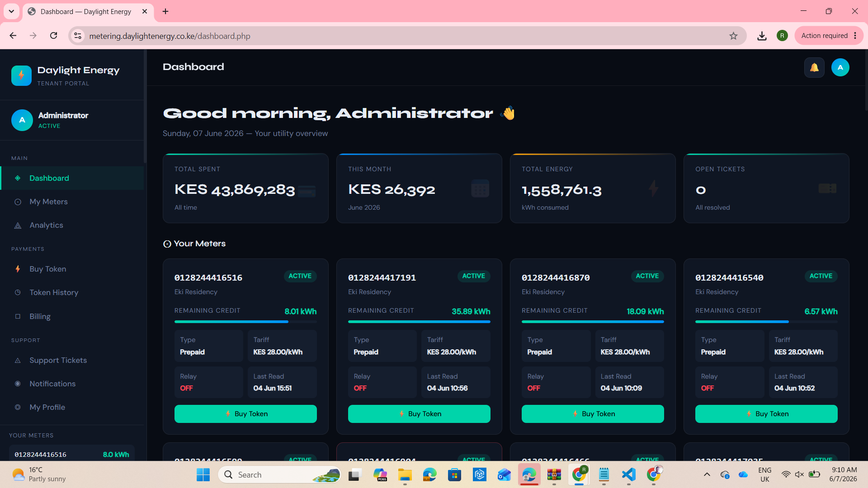
Task: Buy token for meter 0128244416516
Action: click(x=245, y=414)
